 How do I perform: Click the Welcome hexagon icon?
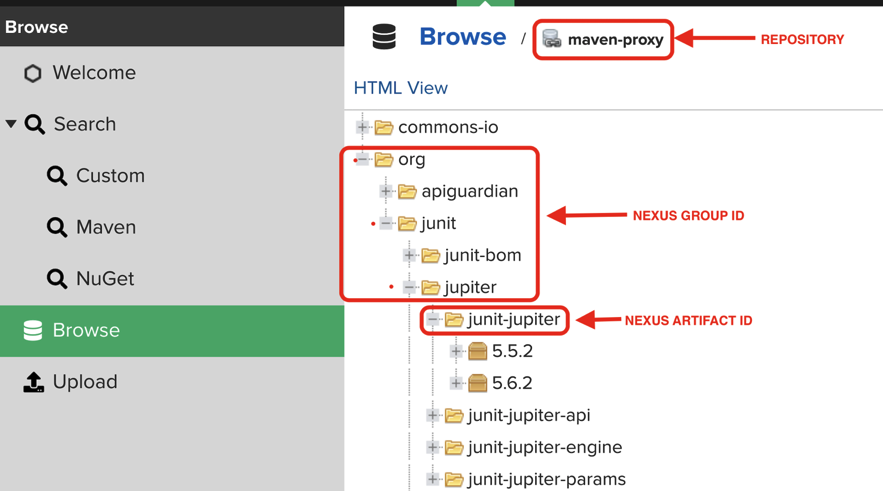click(x=33, y=73)
